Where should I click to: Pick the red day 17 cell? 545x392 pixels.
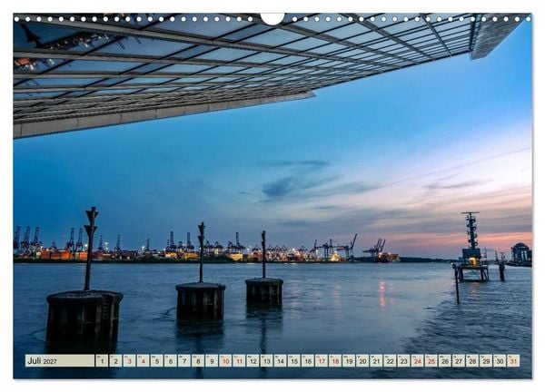pos(322,360)
